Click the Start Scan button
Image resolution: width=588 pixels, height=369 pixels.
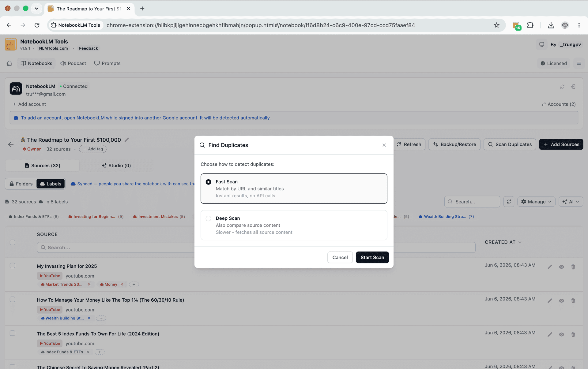(x=372, y=257)
